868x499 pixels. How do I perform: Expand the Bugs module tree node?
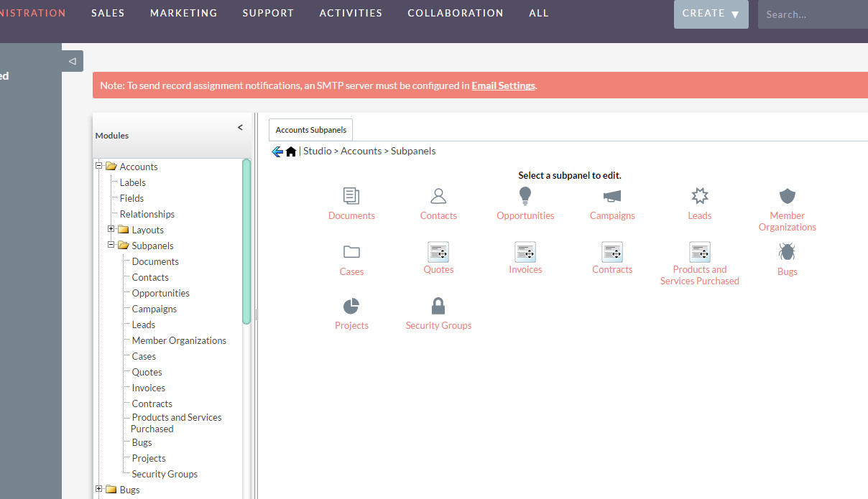click(99, 489)
